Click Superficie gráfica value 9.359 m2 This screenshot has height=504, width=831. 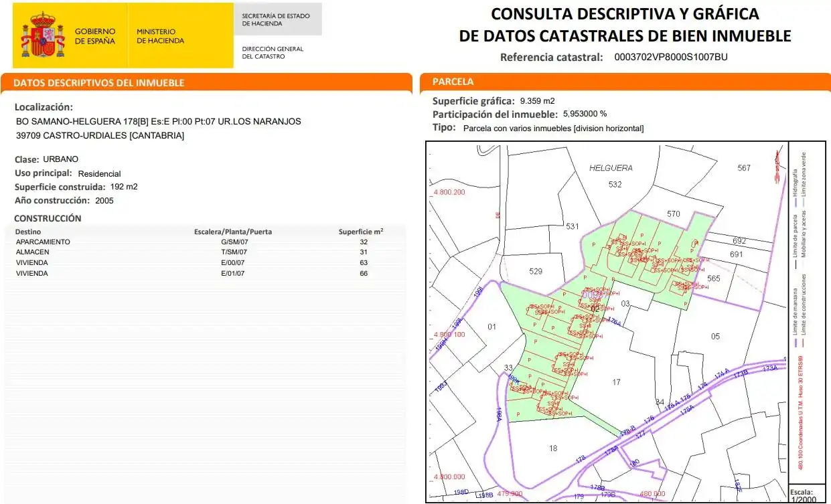(537, 101)
